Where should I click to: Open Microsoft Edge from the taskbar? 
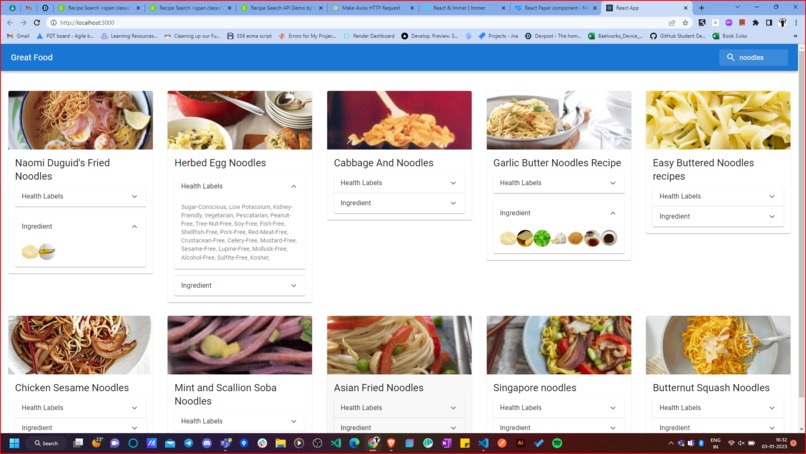click(x=354, y=443)
